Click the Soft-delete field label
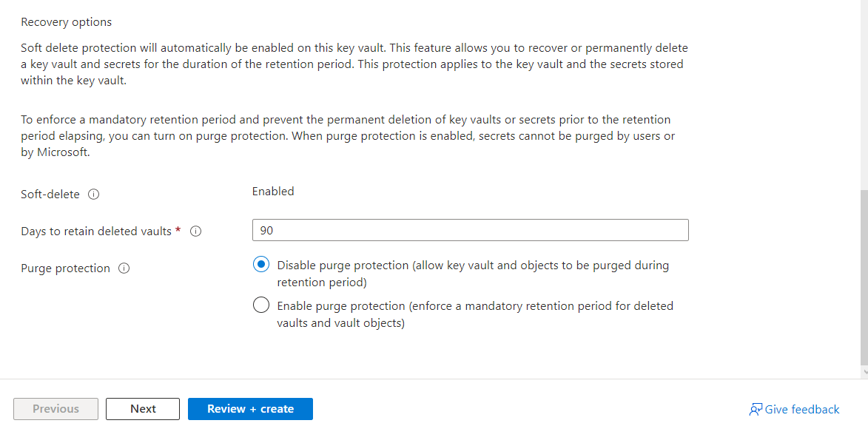 pos(50,195)
